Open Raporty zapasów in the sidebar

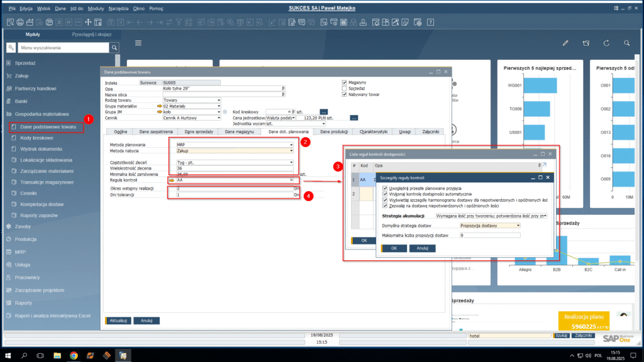click(x=39, y=216)
